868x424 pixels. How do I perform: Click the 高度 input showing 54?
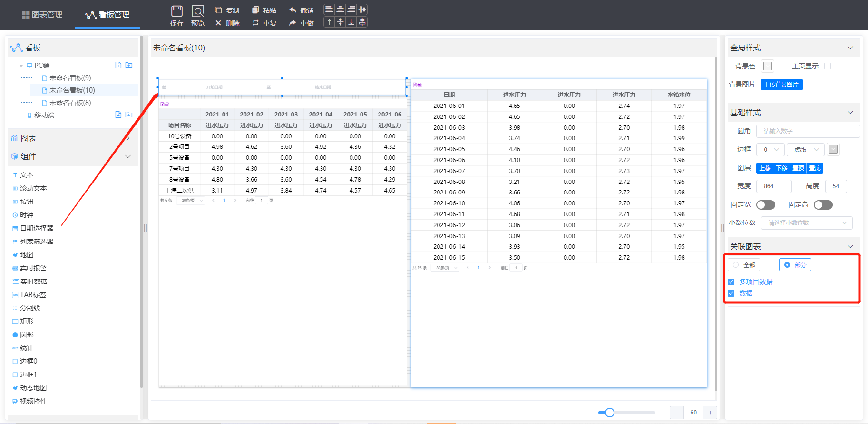(836, 186)
